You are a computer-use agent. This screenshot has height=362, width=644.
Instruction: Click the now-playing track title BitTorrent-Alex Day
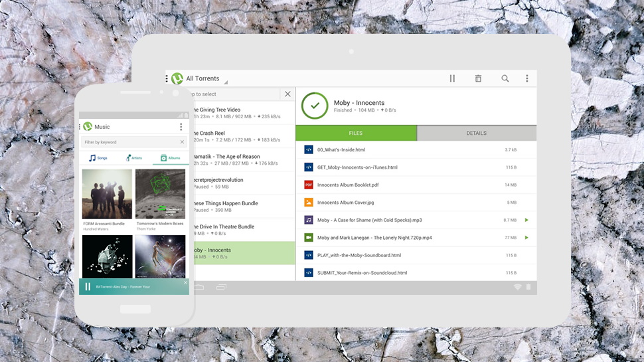point(123,287)
